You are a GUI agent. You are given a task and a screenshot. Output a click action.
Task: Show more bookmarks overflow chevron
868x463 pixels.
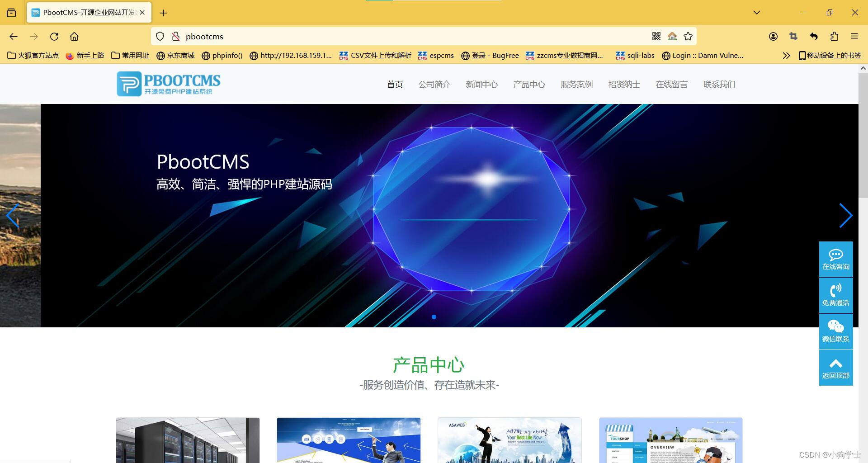[x=786, y=56]
